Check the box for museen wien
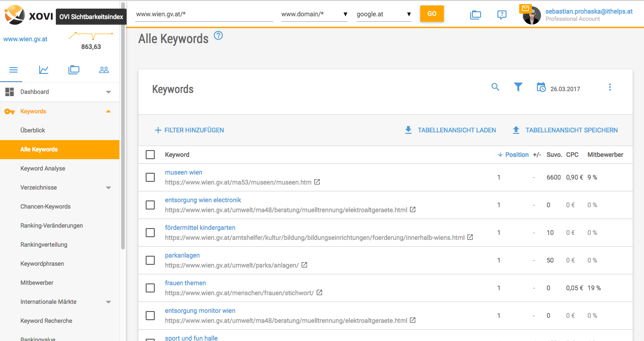The height and width of the screenshot is (341, 644). 150,177
